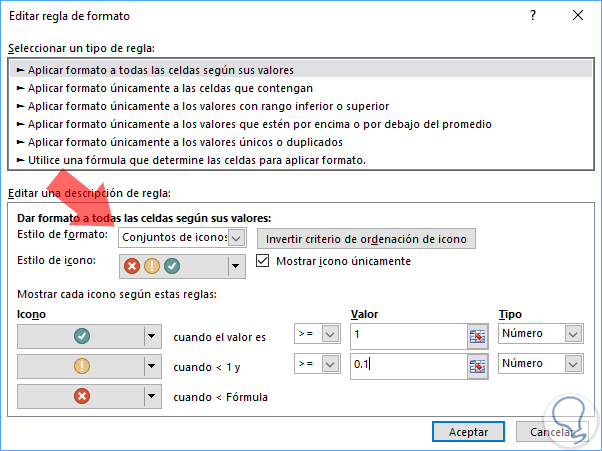Open the red X icon dropdown

(152, 396)
